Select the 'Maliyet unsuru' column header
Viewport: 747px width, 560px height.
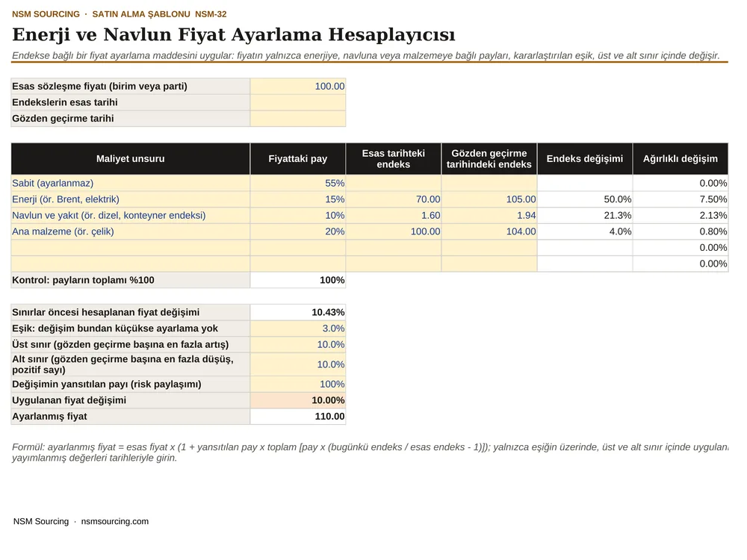click(131, 158)
